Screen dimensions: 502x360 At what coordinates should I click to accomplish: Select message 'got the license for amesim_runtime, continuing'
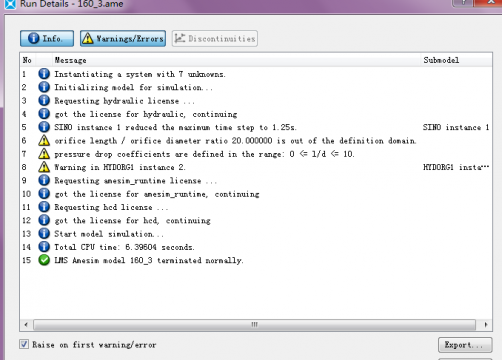tap(157, 194)
